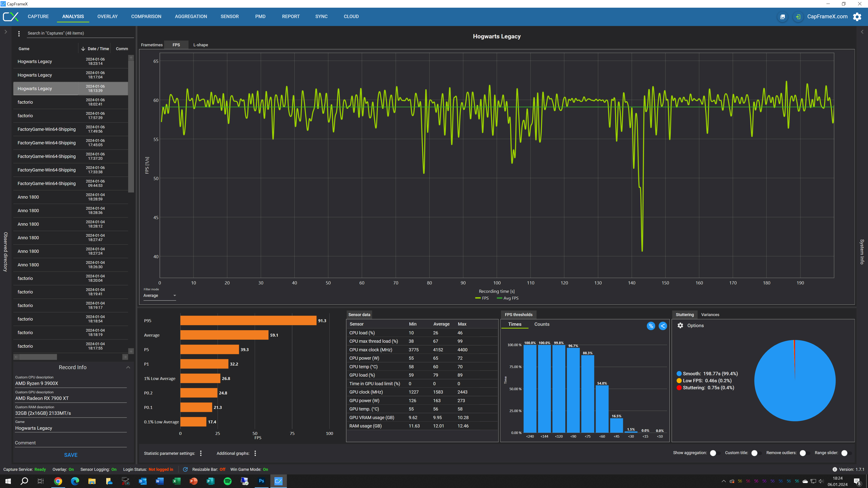Open Statistic parameter settings menu
Viewport: 868px width, 488px height.
[x=201, y=453]
